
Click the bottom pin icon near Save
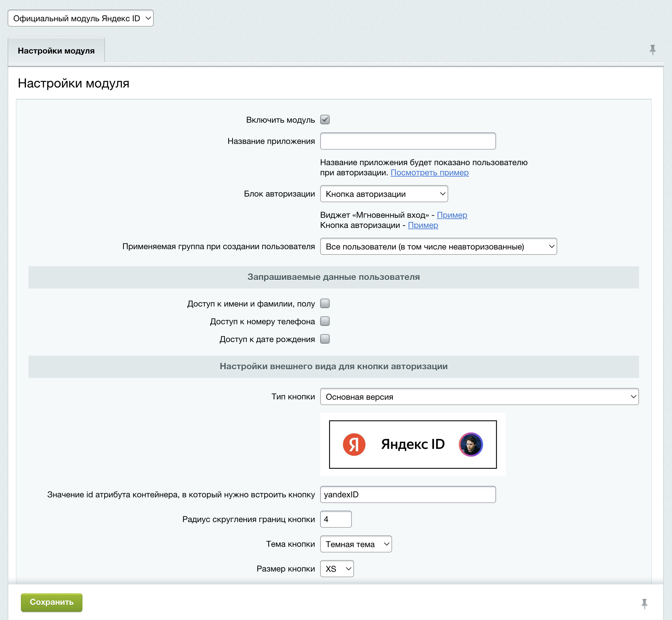tap(644, 604)
